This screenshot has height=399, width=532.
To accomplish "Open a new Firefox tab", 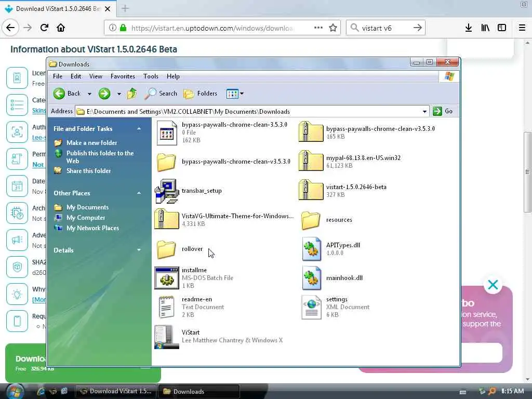I will pyautogui.click(x=125, y=8).
